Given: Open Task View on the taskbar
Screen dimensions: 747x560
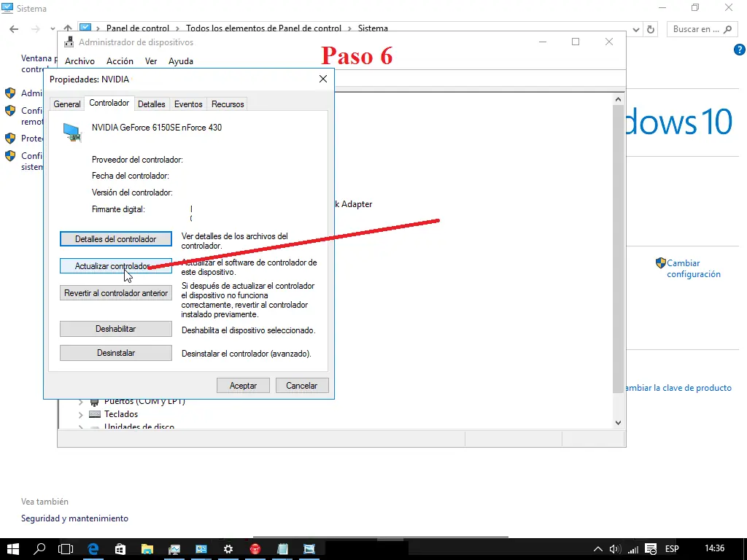Looking at the screenshot, I should pyautogui.click(x=66, y=549).
